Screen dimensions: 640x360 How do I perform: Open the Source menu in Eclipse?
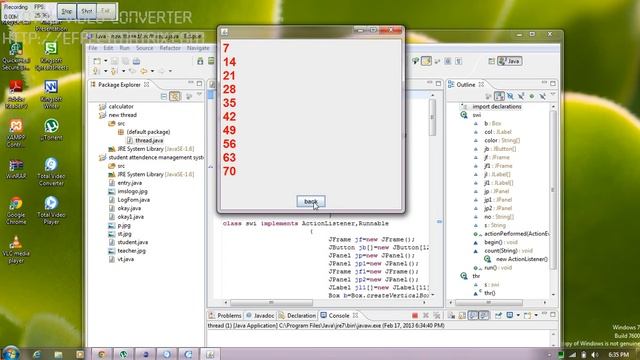click(x=144, y=48)
